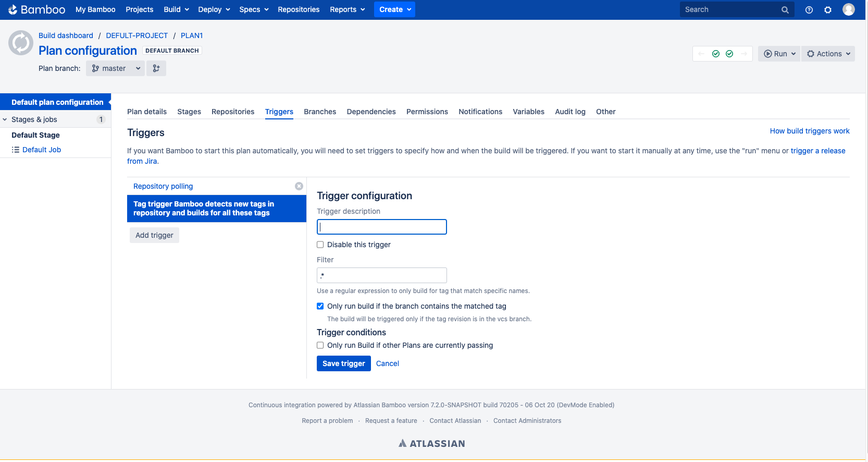Screen dimensions: 868x462
Task: Open the Run dropdown
Action: [779, 54]
